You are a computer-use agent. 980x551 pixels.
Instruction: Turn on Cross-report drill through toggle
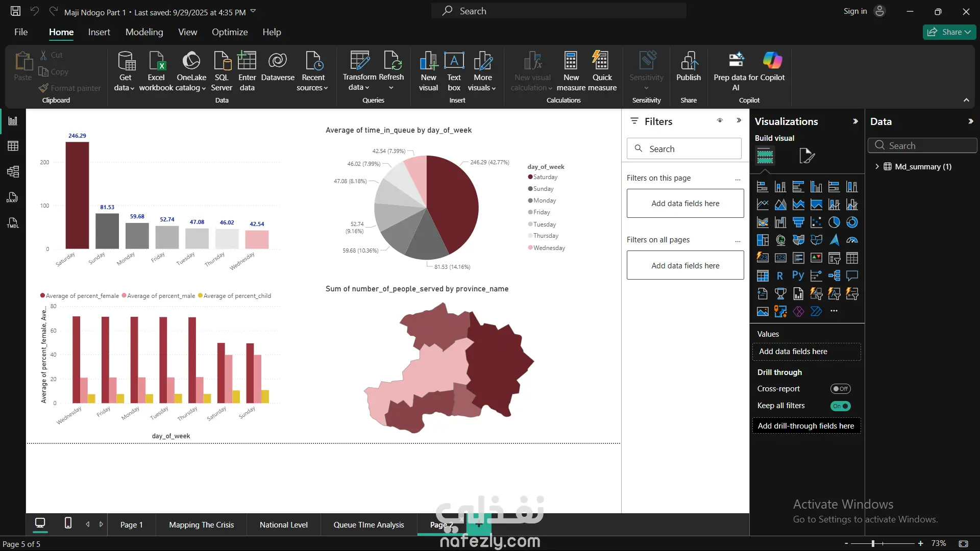pos(840,389)
